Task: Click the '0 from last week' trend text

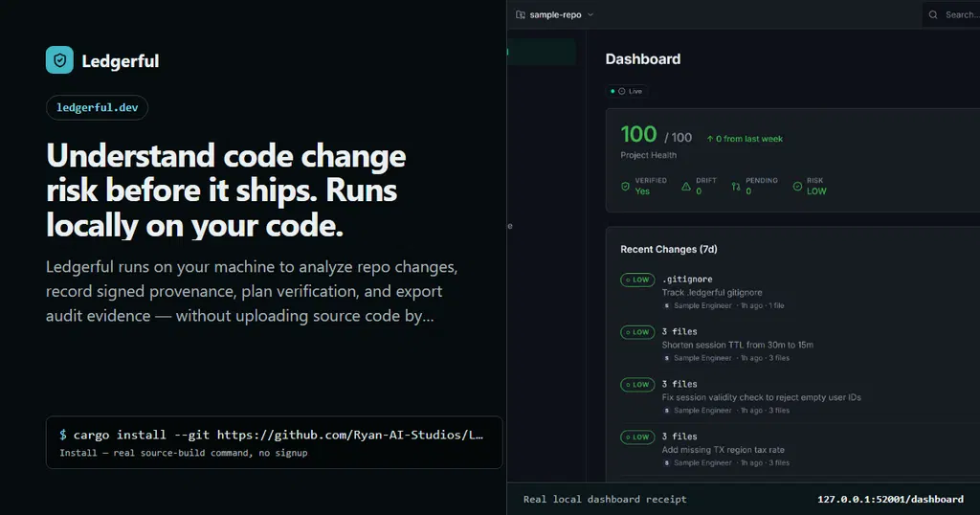Action: [745, 139]
